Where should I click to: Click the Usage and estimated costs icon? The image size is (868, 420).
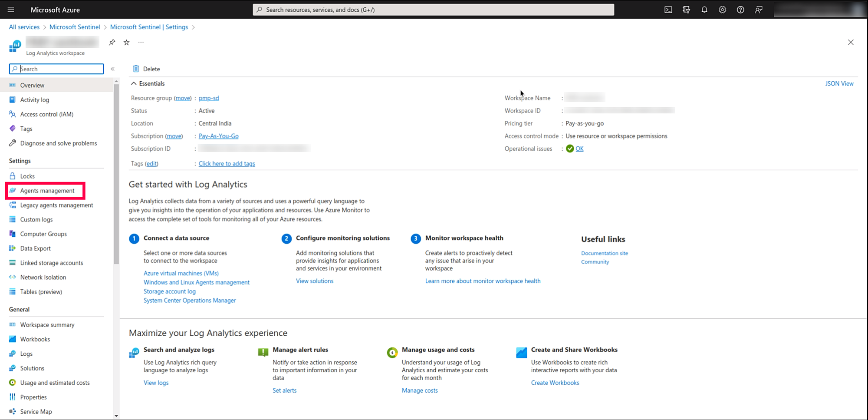13,382
